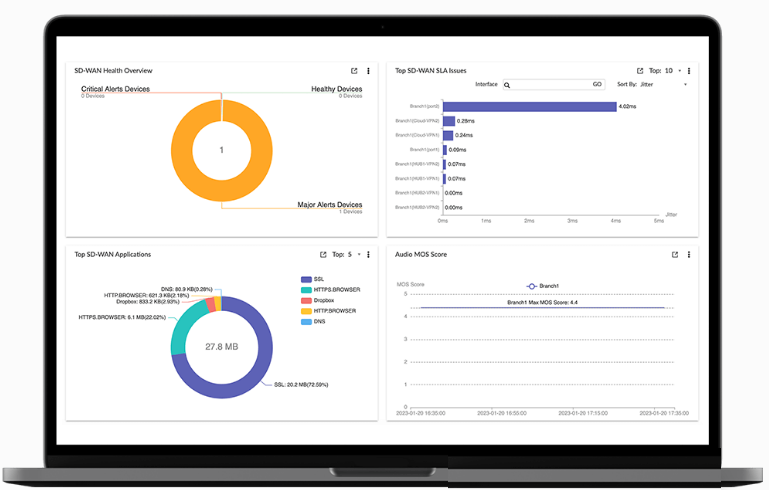Pop out Top SD-WAN SLA Issues widget
The height and width of the screenshot is (490, 769).
point(640,71)
